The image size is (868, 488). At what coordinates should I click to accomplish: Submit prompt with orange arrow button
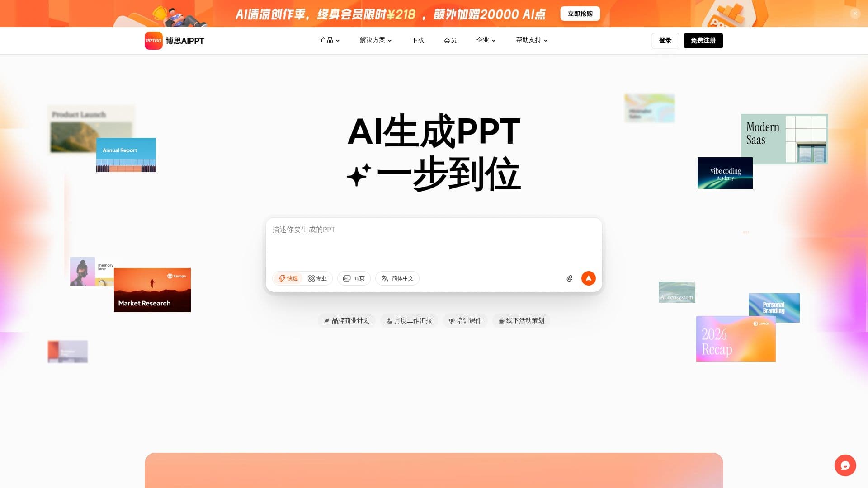pos(589,278)
